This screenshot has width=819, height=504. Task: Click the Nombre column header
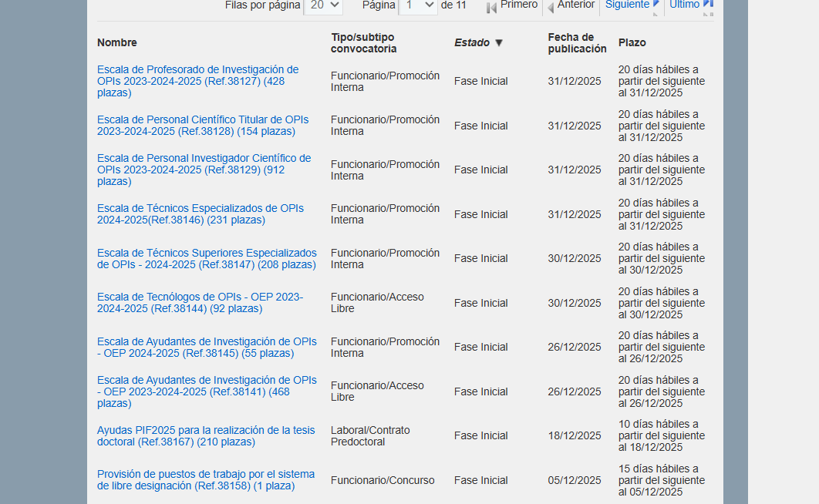pyautogui.click(x=117, y=43)
